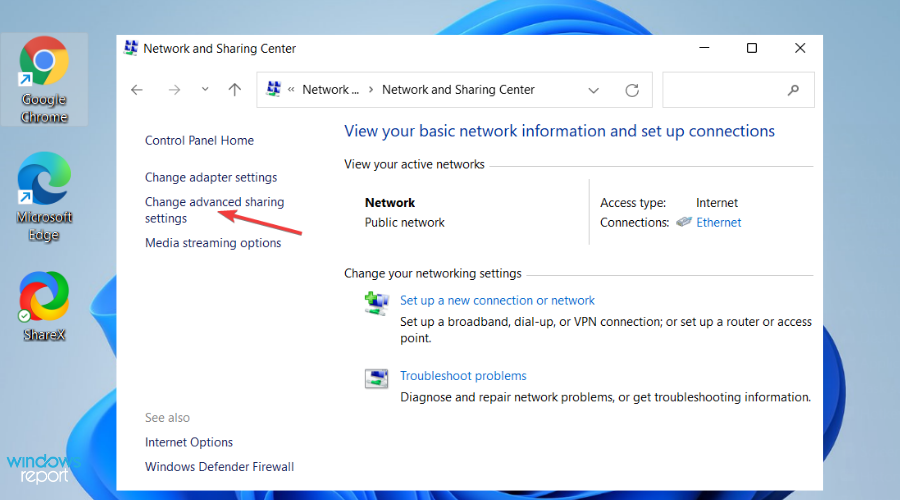Click the 'Connections:' label

tap(634, 223)
